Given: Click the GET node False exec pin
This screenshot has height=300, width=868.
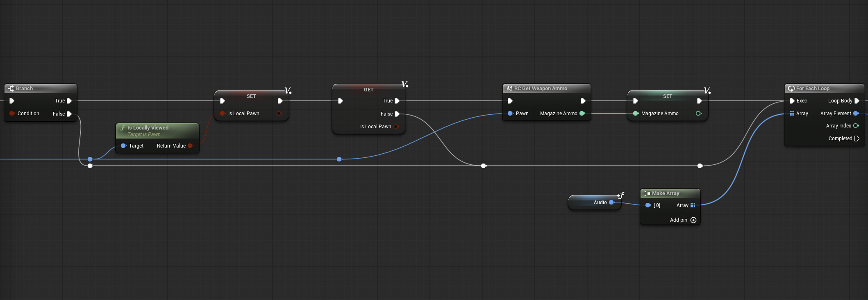Looking at the screenshot, I should pos(397,114).
